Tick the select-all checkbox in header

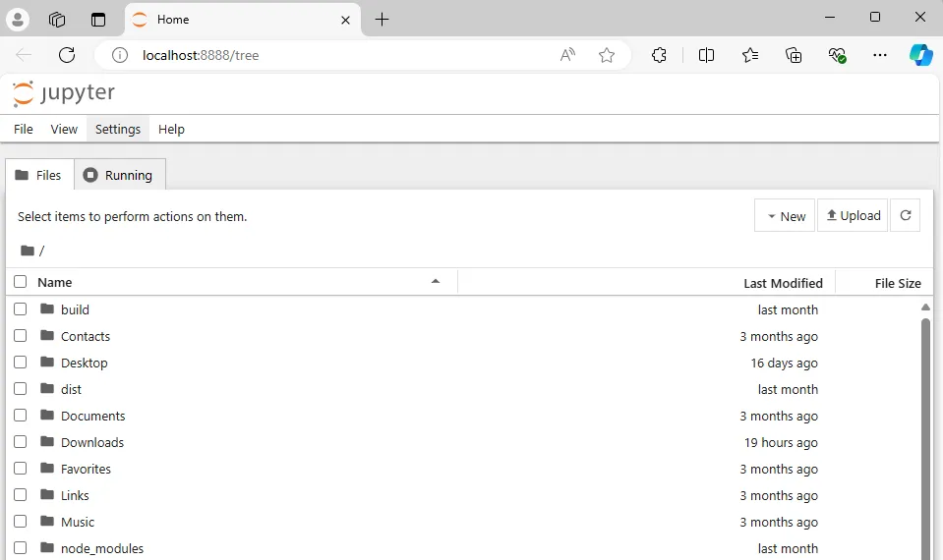pyautogui.click(x=21, y=282)
